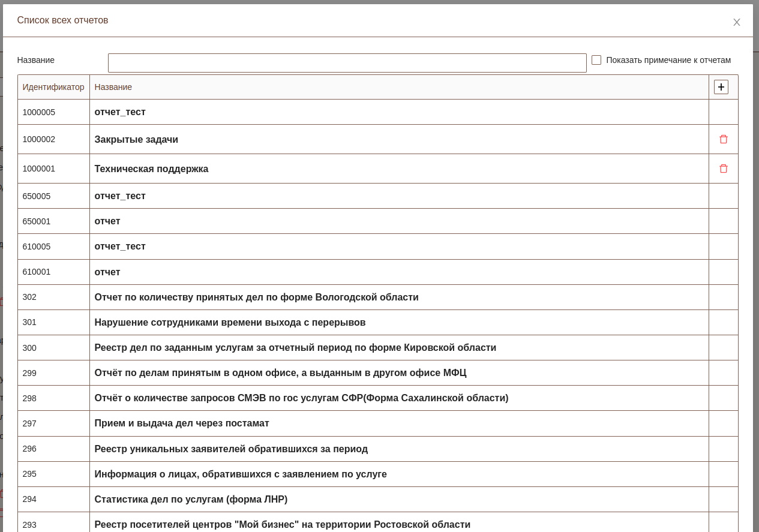Click the 'Идентификатор' column header
The image size is (759, 532).
[53, 87]
